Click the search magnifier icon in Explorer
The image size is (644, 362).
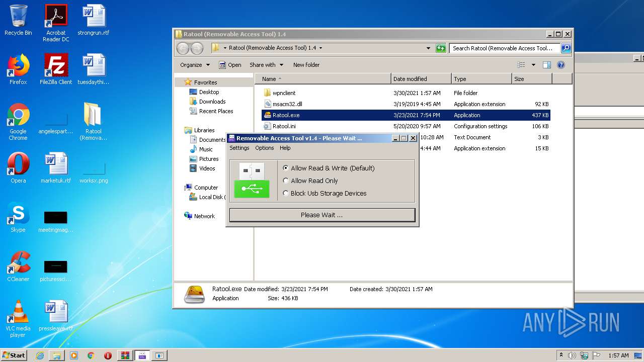point(566,48)
